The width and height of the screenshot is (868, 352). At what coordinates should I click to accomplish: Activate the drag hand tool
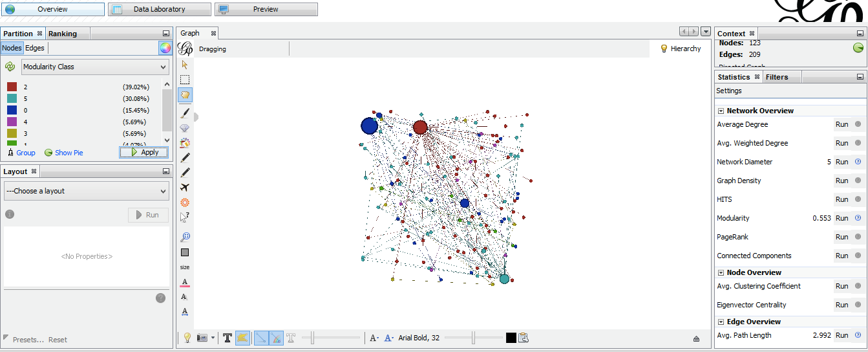tap(185, 95)
